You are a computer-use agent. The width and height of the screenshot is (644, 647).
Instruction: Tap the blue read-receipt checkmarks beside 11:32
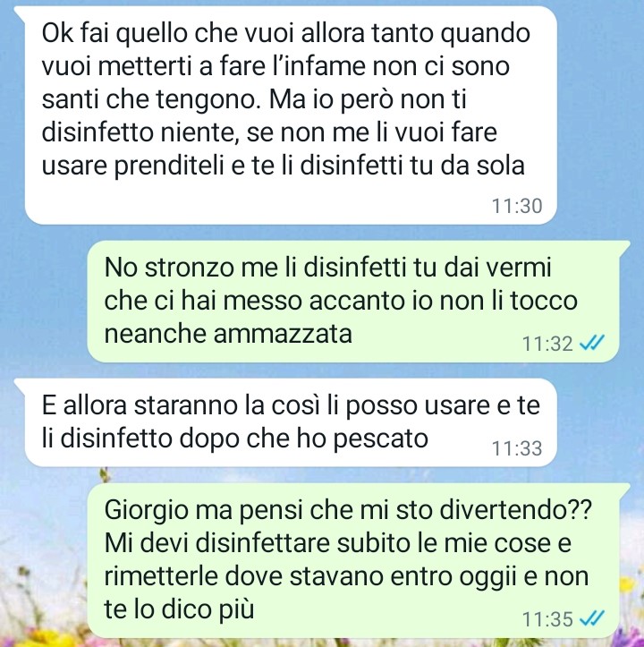pos(592,343)
